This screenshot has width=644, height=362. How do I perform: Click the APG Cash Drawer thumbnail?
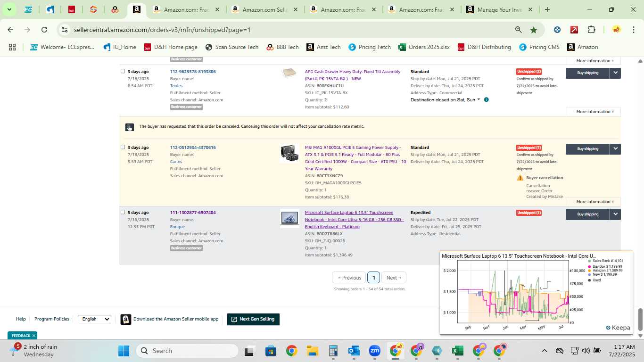(x=289, y=73)
